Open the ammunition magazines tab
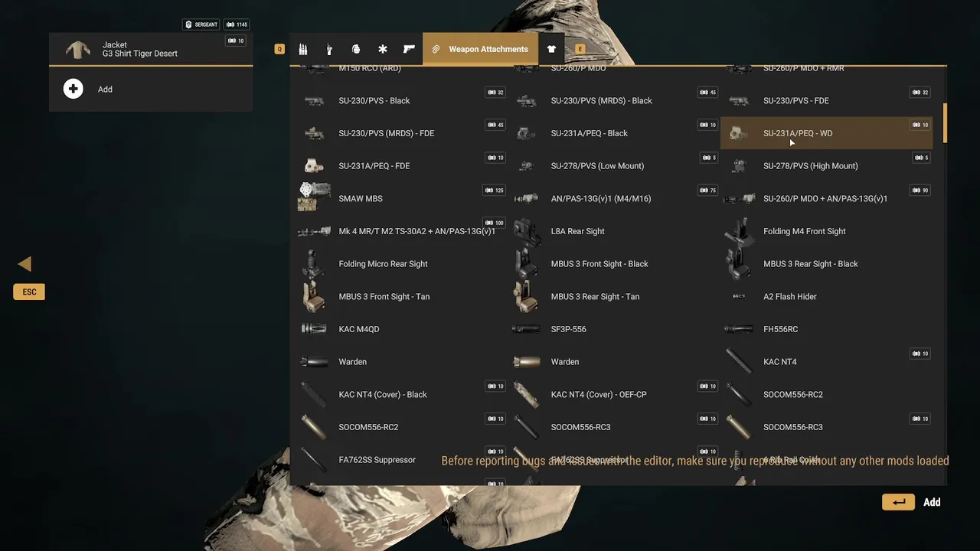This screenshot has width=980, height=551. click(x=303, y=49)
